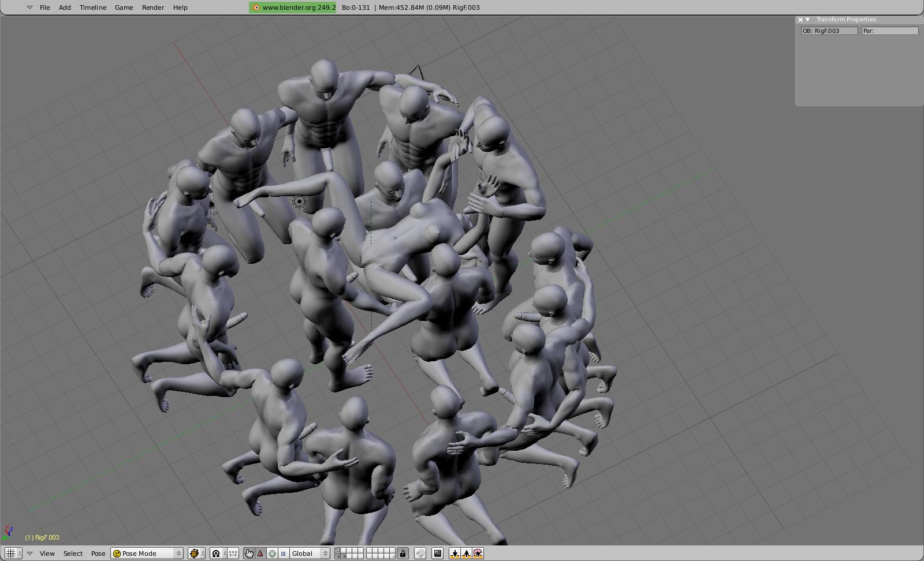Viewport: 924px width, 561px height.
Task: Collapse the top header menus with the triangle
Action: pos(29,8)
